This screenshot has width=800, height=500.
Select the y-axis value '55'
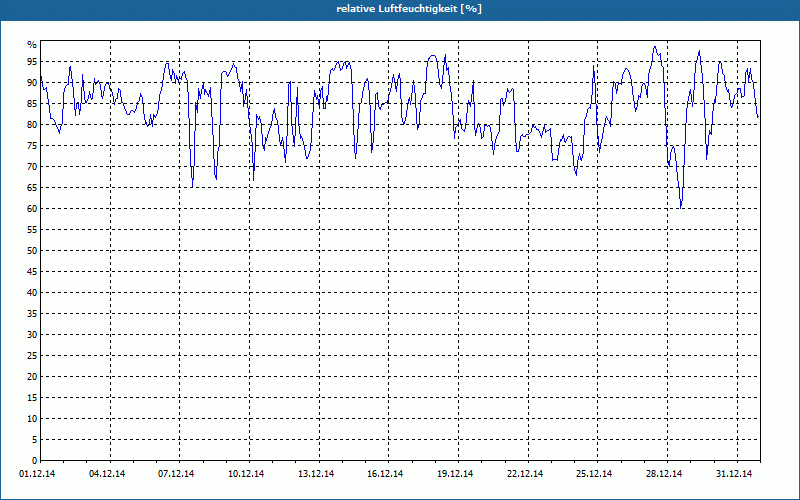pyautogui.click(x=32, y=230)
